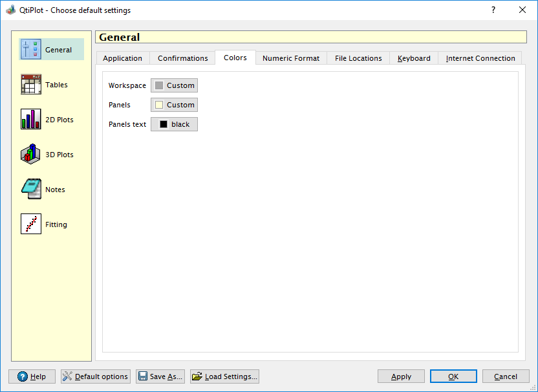Viewport: 538px width, 392px height.
Task: Open the Tables category icon
Action: coord(30,85)
